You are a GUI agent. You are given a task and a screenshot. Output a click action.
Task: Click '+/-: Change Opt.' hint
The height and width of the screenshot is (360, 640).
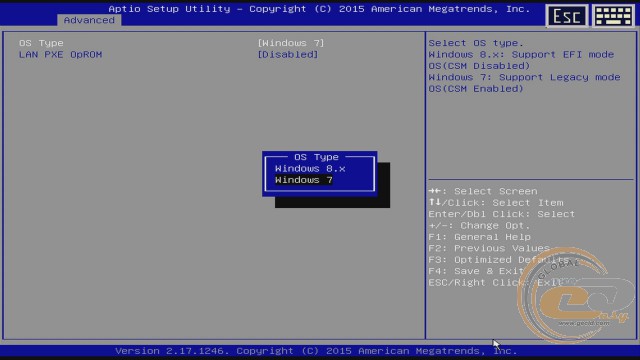coord(479,225)
